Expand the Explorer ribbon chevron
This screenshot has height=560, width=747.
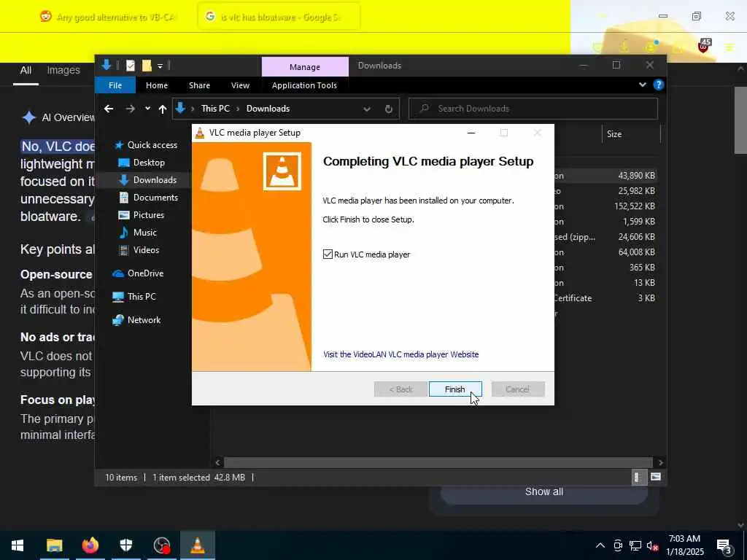(642, 85)
